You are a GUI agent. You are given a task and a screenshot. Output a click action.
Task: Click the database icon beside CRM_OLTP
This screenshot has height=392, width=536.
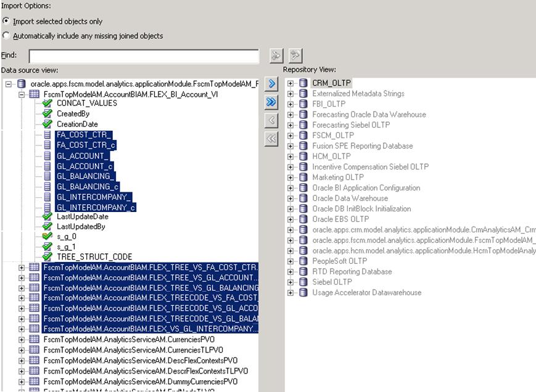pyautogui.click(x=302, y=83)
